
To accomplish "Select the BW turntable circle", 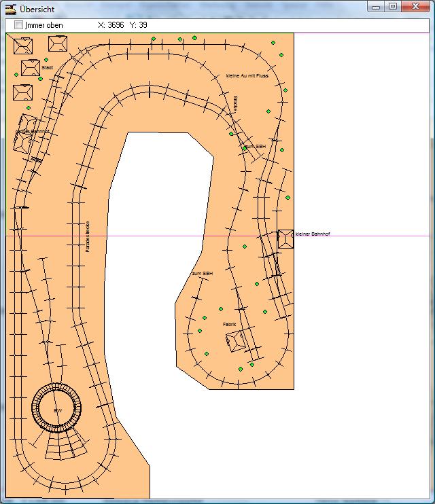I will click(x=57, y=408).
